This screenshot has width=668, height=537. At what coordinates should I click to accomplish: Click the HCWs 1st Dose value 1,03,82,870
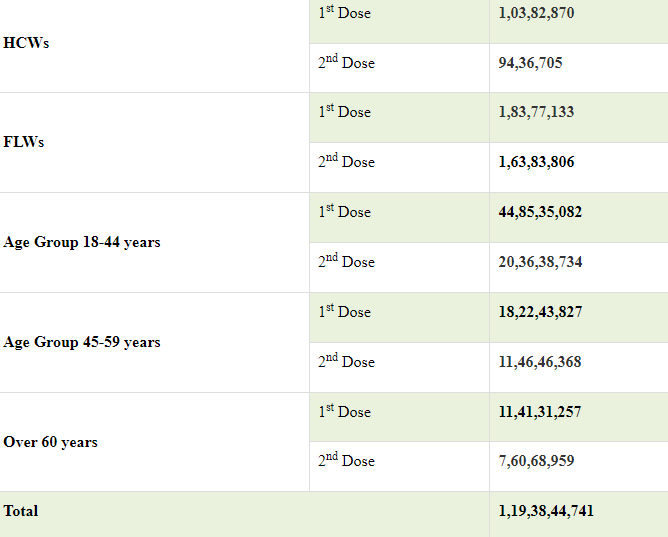click(536, 13)
